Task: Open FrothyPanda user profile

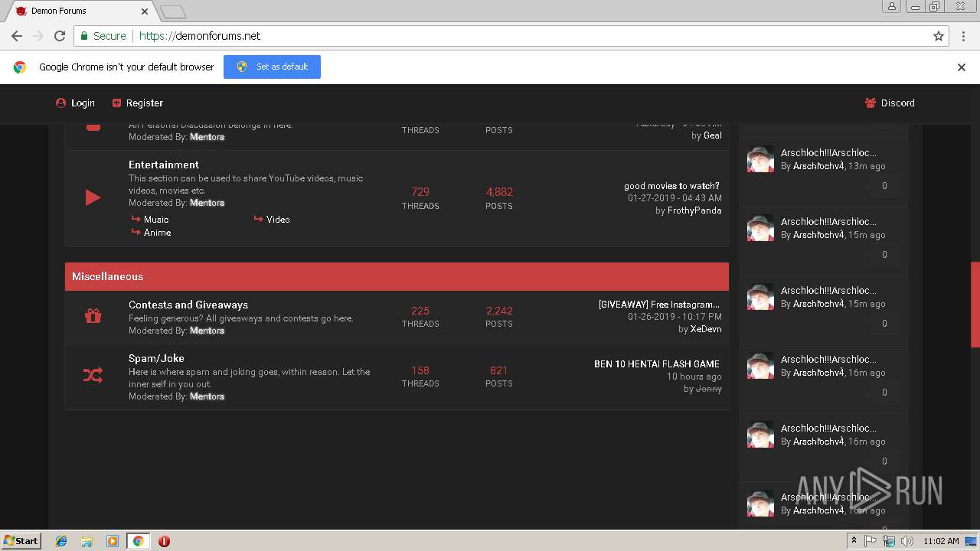Action: [694, 210]
